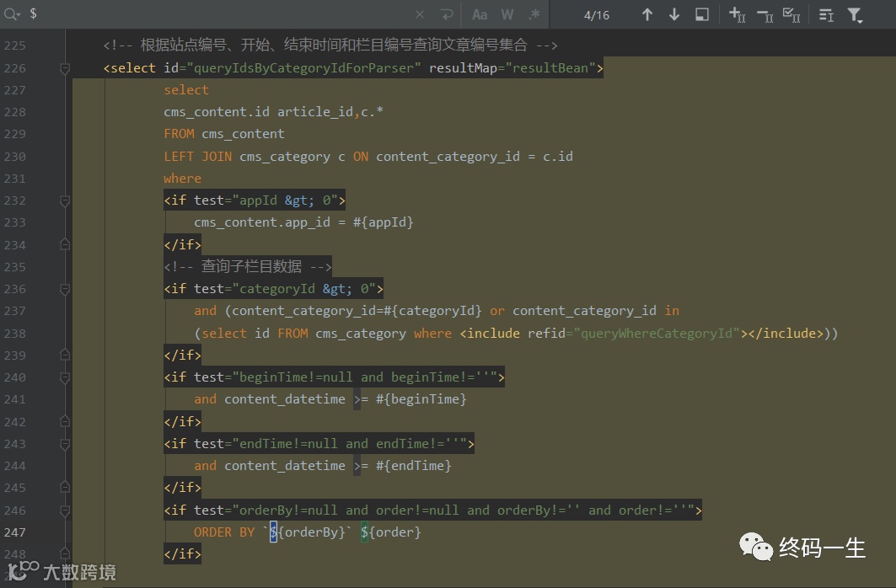This screenshot has height=588, width=896.
Task: Click "#{endTime}" on line 244
Action: [413, 466]
